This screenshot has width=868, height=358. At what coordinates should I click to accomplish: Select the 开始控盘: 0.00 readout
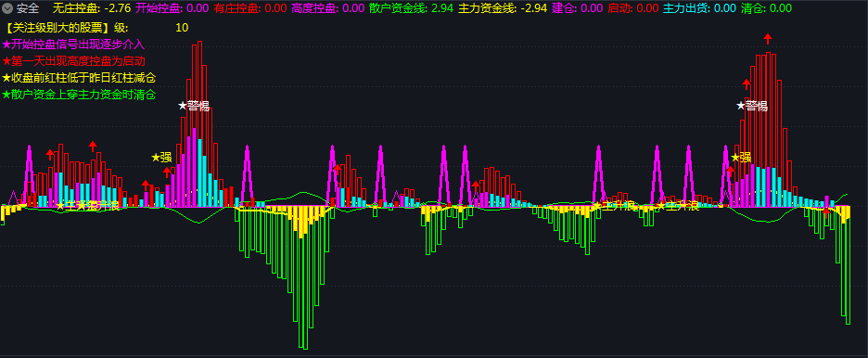172,8
